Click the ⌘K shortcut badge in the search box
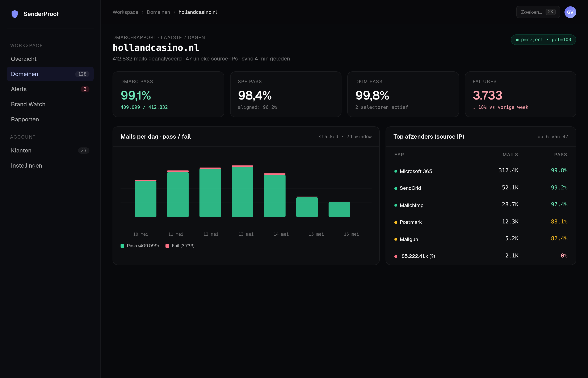The width and height of the screenshot is (588, 378). tap(550, 12)
